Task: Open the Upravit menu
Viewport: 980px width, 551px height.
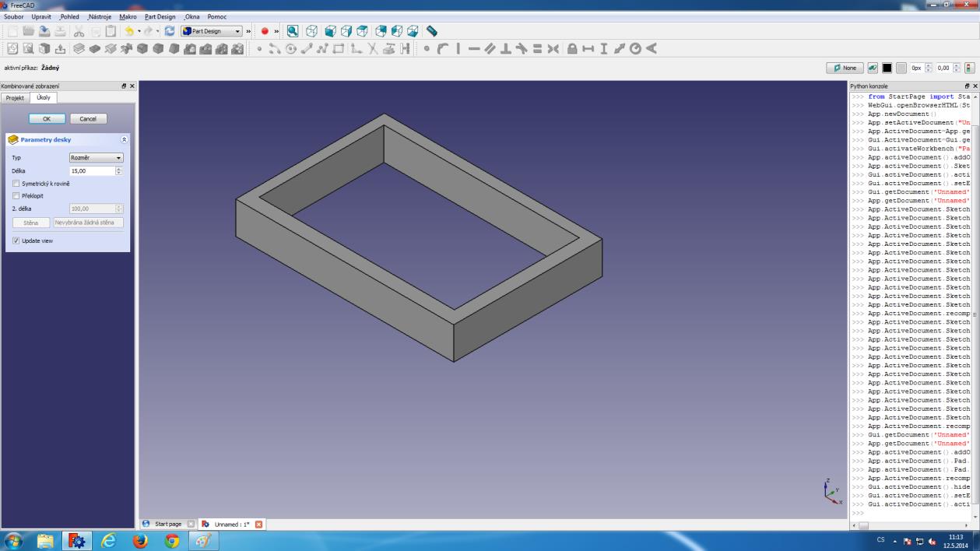Action: click(41, 16)
